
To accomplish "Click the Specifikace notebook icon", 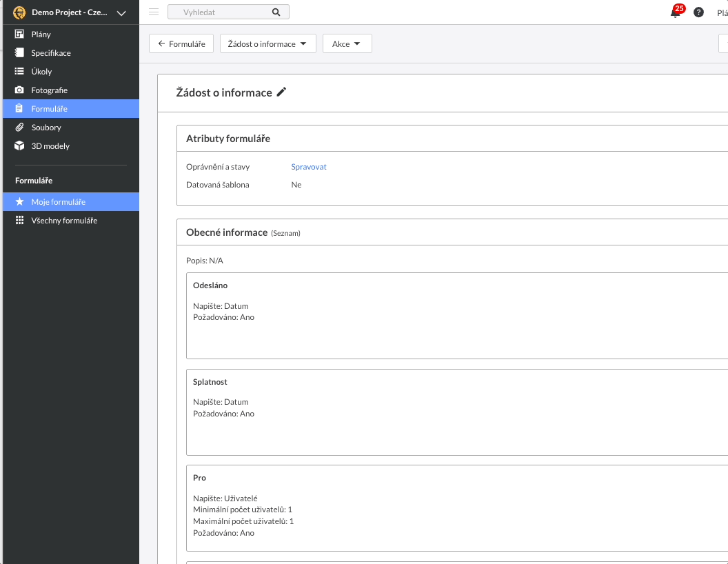I will click(19, 52).
